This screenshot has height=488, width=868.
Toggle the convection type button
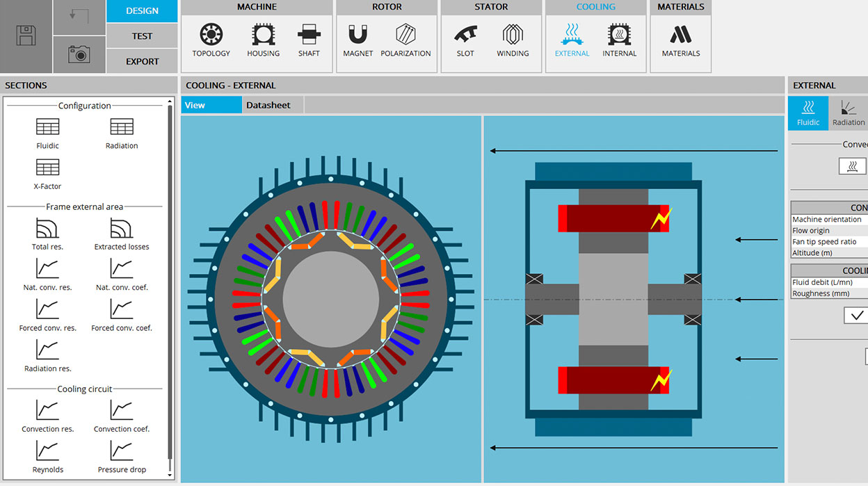(852, 166)
